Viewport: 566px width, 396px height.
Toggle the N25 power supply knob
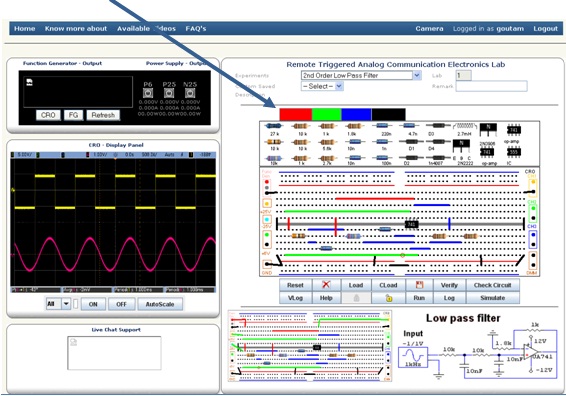(x=190, y=93)
